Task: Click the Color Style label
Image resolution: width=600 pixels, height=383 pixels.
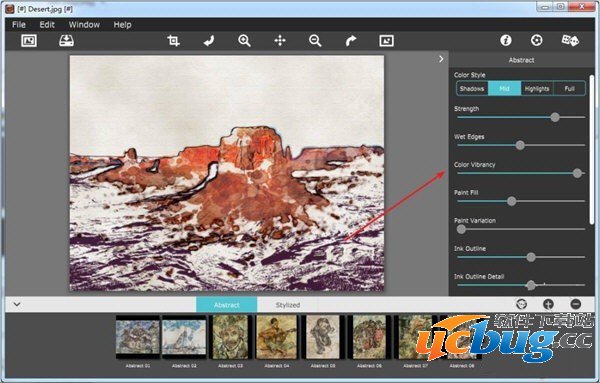Action: click(470, 75)
